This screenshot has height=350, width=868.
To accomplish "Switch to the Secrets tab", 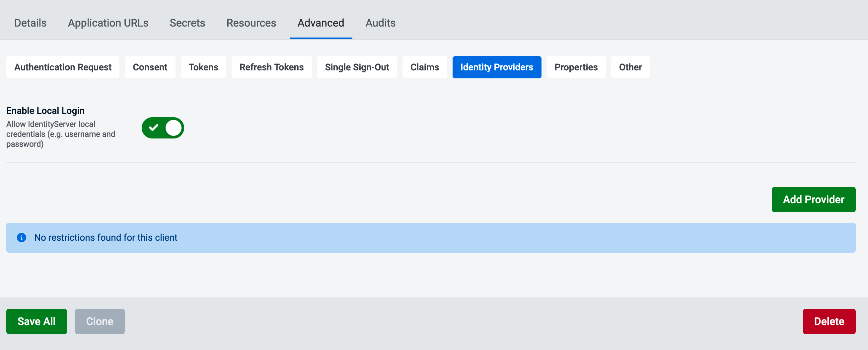I will (x=187, y=23).
